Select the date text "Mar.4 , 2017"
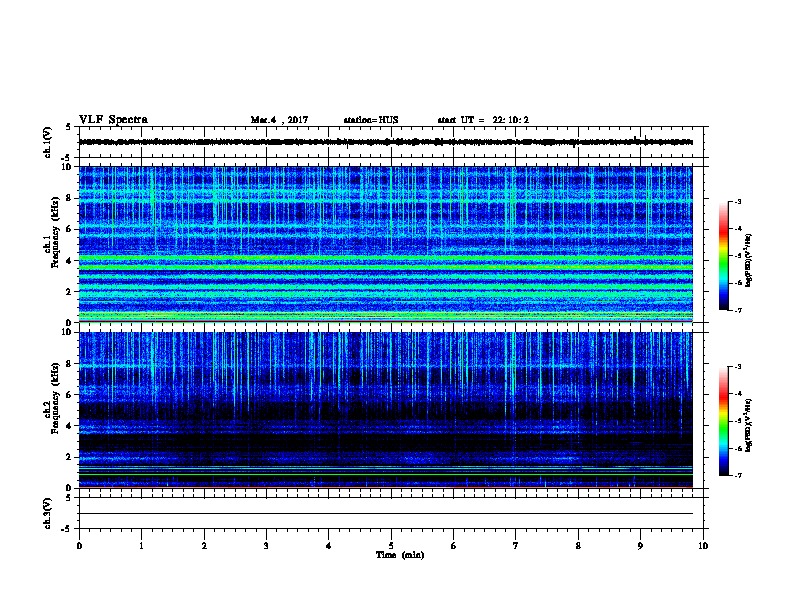792x612 pixels. coord(279,120)
